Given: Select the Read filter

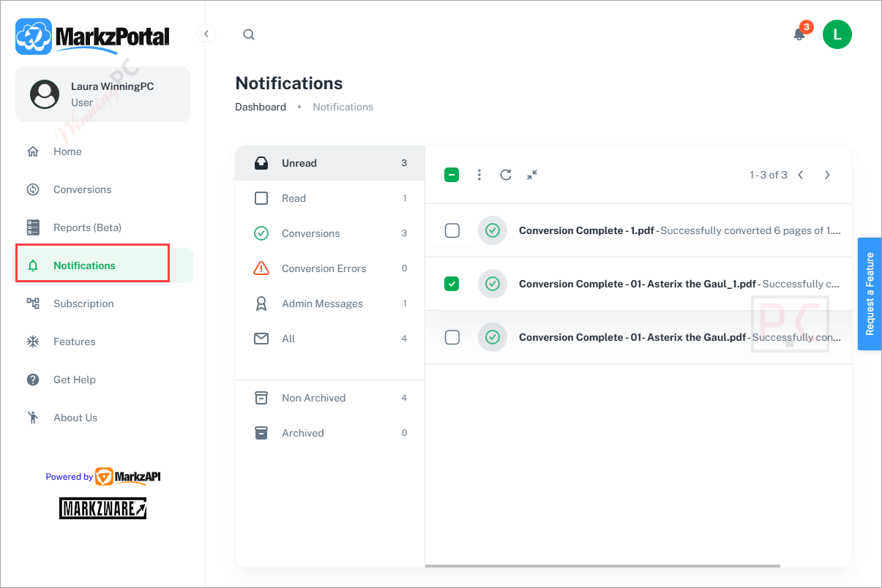Looking at the screenshot, I should pos(329,198).
